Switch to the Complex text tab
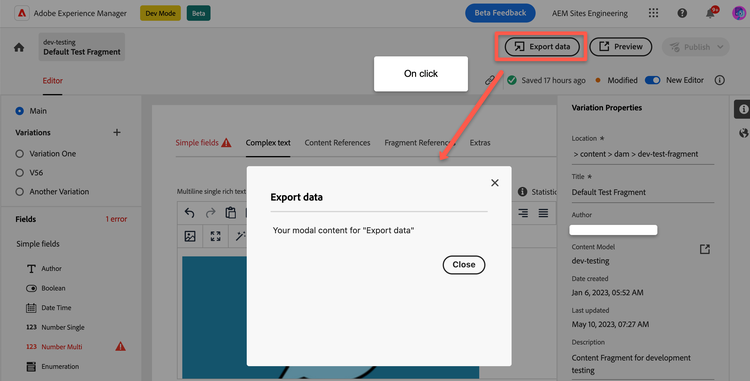This screenshot has height=381, width=750. (268, 142)
